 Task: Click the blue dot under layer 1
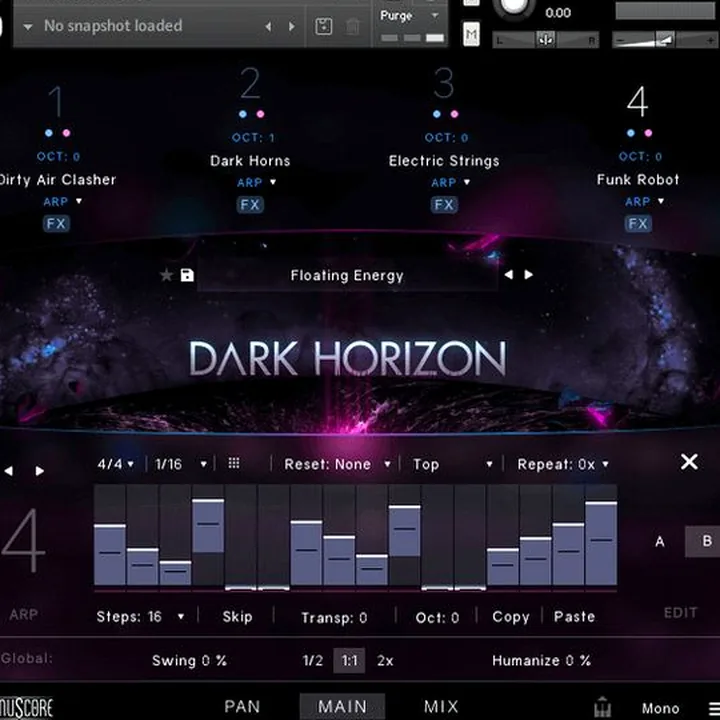click(49, 133)
